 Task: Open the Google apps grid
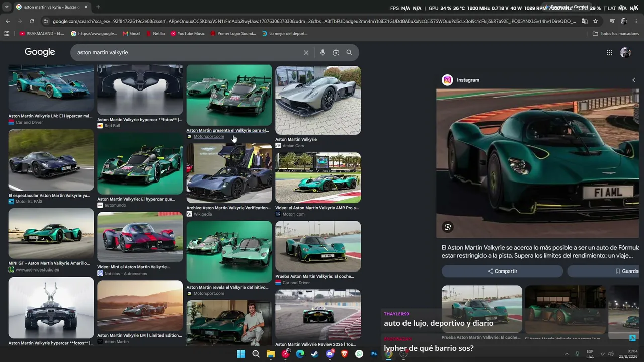tap(609, 53)
